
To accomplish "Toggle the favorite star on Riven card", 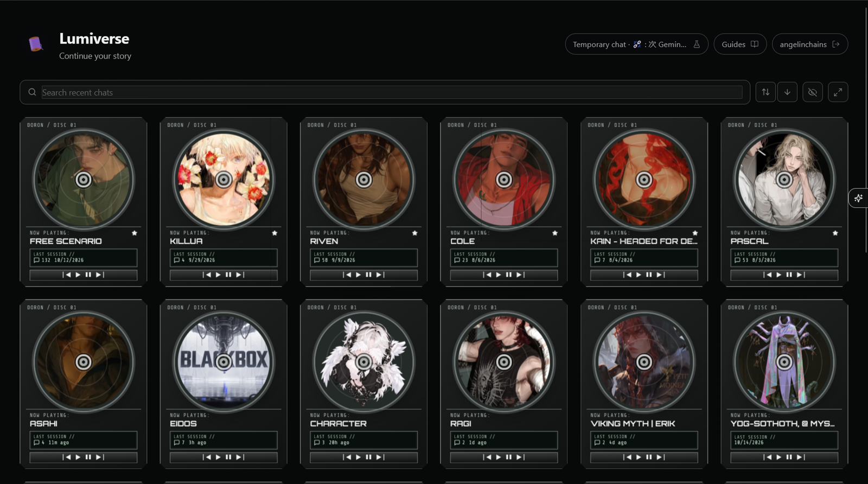I will (414, 233).
